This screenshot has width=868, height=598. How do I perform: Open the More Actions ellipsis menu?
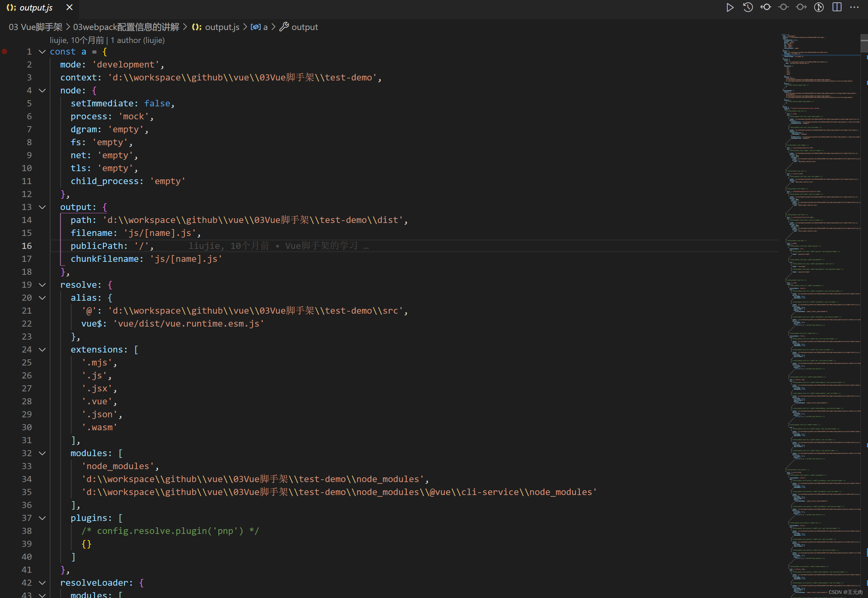pyautogui.click(x=854, y=7)
